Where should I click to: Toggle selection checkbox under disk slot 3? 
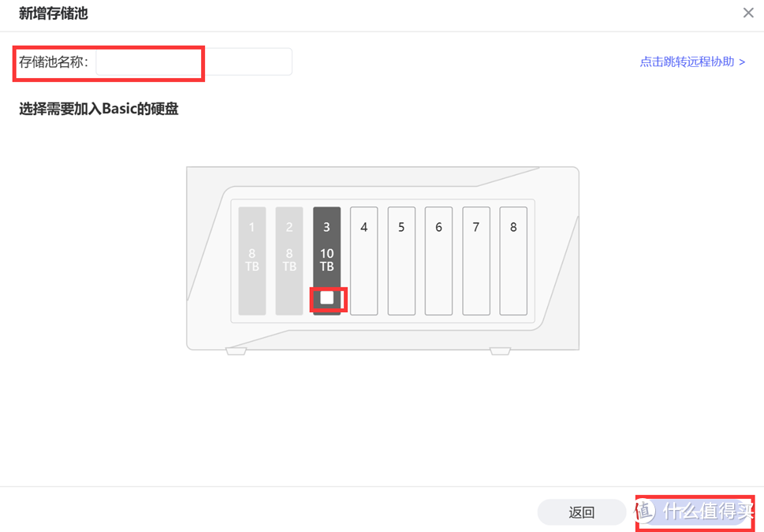[326, 299]
